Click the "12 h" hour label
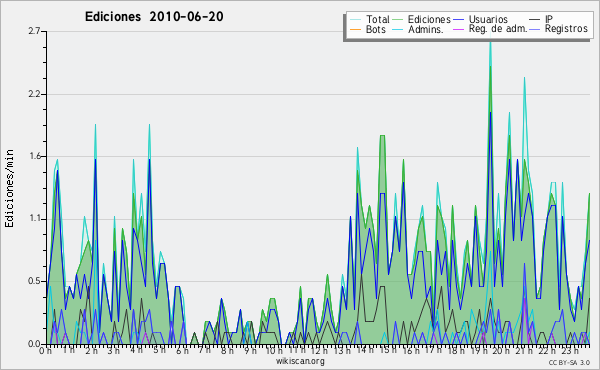The height and width of the screenshot is (370, 600). [x=319, y=350]
